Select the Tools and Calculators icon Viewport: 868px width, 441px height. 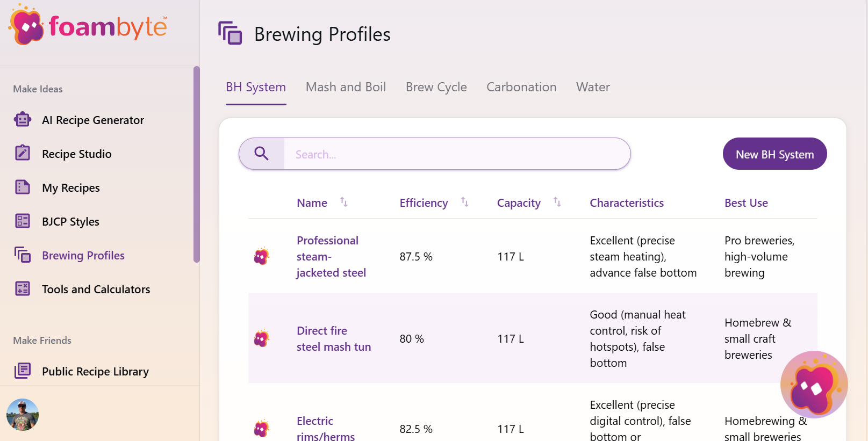tap(23, 288)
